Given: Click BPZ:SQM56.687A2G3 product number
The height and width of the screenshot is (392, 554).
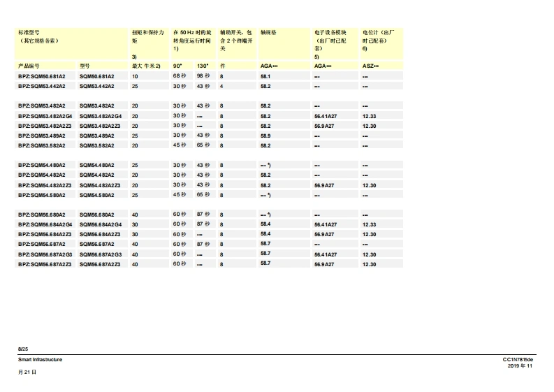Looking at the screenshot, I should (x=44, y=255).
